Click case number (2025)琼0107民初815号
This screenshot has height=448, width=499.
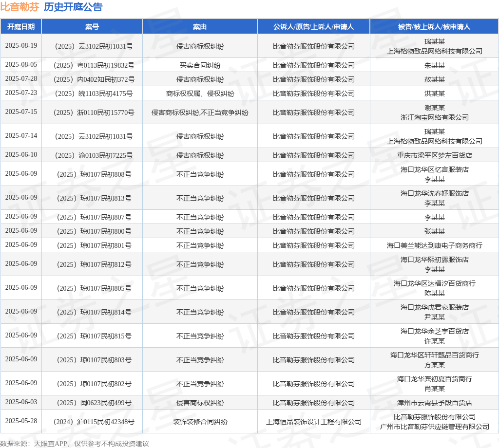click(94, 336)
